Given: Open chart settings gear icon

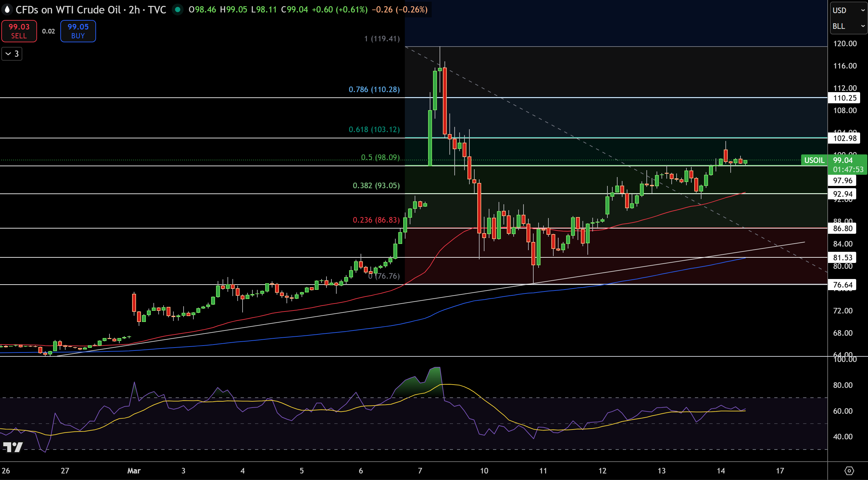Looking at the screenshot, I should [x=849, y=470].
